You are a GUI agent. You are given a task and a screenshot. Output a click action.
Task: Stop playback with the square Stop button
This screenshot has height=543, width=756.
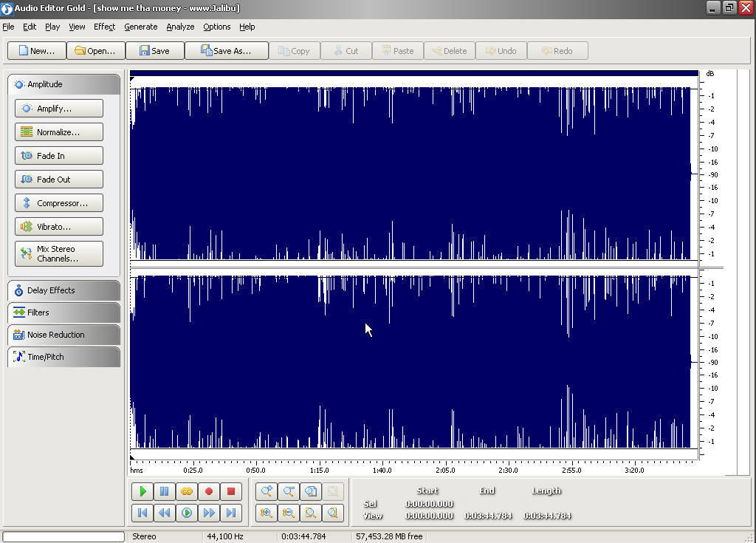point(230,491)
